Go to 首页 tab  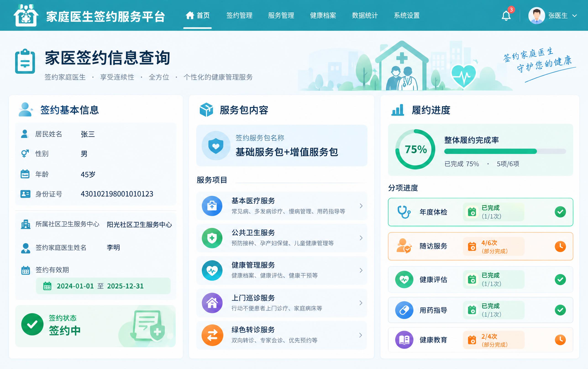197,15
